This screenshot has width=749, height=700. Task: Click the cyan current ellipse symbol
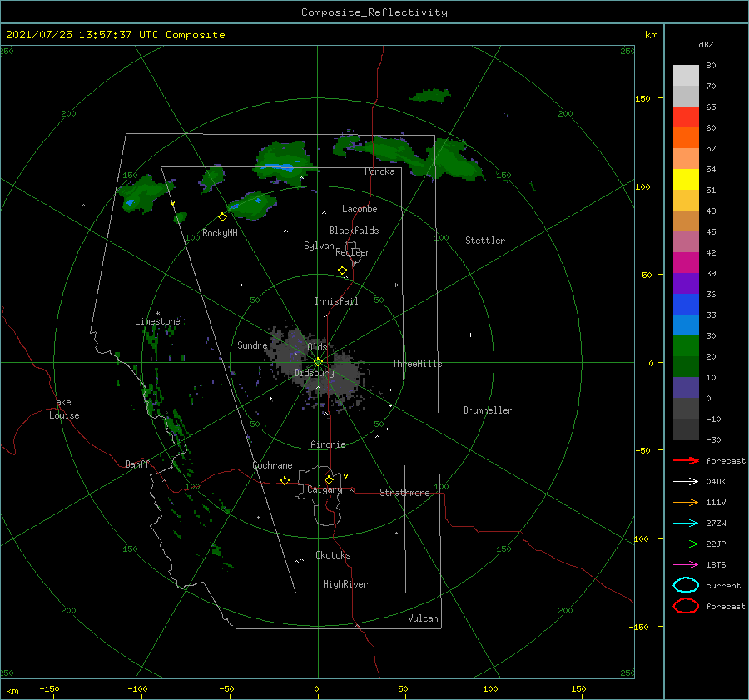pyautogui.click(x=686, y=585)
